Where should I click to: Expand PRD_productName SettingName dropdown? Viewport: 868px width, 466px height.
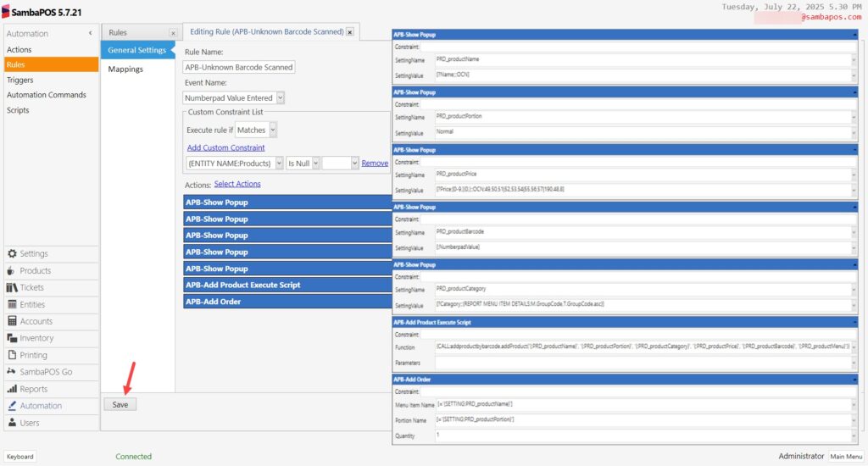tap(854, 60)
